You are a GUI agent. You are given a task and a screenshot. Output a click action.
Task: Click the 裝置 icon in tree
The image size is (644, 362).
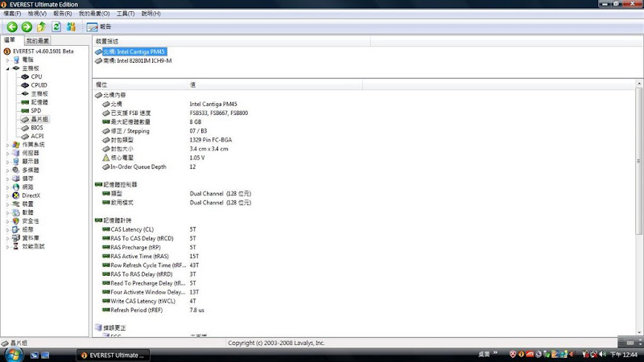pyautogui.click(x=16, y=204)
